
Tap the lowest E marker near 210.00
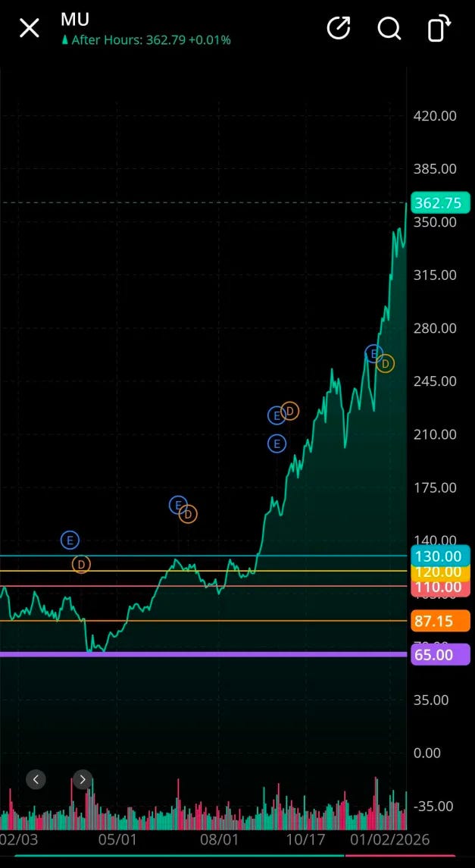[277, 443]
